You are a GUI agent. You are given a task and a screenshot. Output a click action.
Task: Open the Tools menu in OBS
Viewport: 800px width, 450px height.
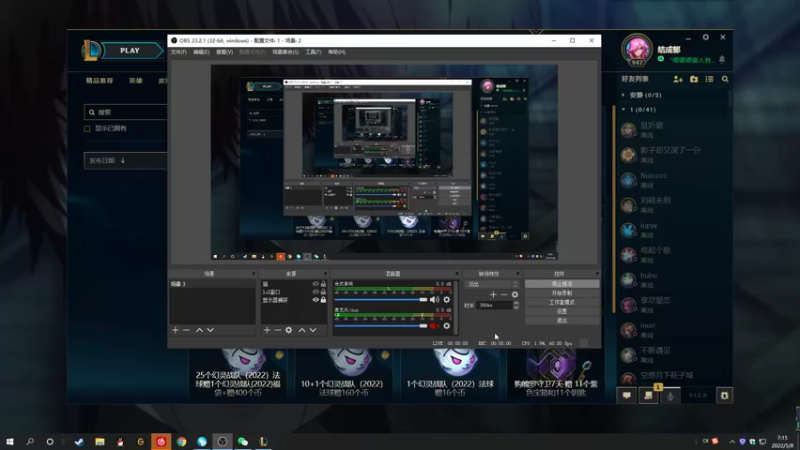(313, 52)
